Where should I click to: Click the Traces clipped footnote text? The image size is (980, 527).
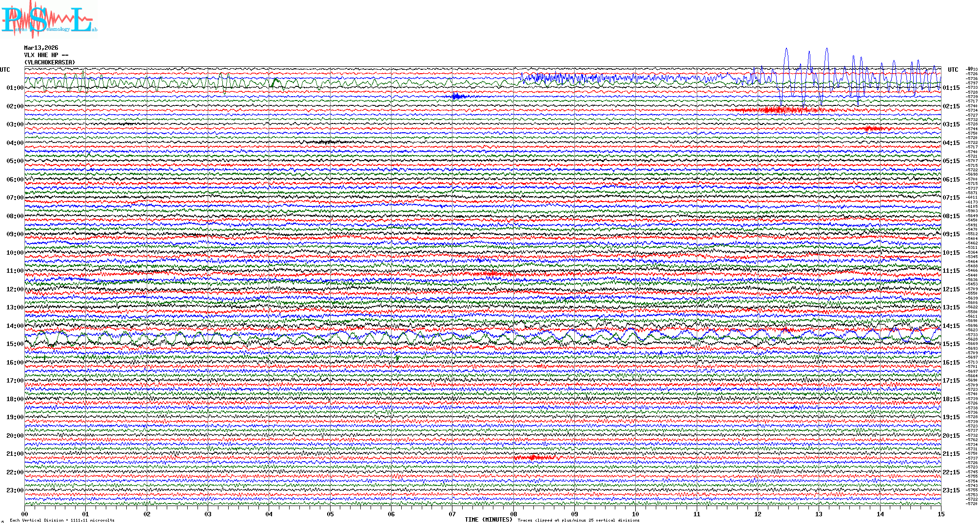click(578, 521)
